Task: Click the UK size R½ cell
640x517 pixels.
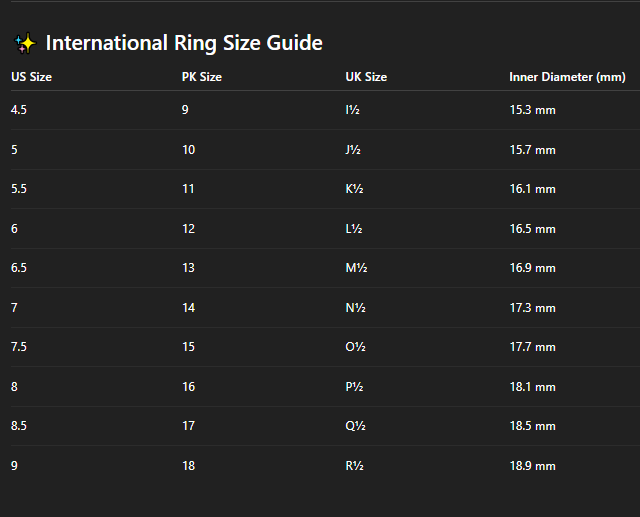Action: point(353,466)
